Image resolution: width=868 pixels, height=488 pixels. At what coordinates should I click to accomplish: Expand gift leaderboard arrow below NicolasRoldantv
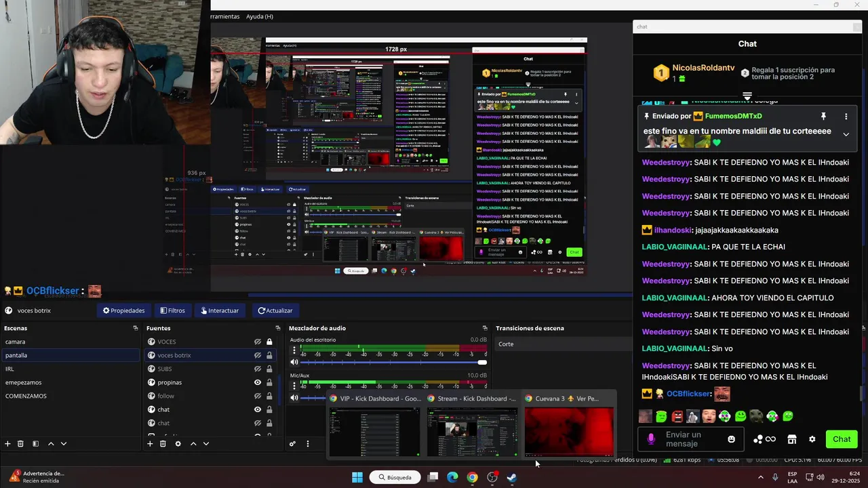(x=747, y=96)
